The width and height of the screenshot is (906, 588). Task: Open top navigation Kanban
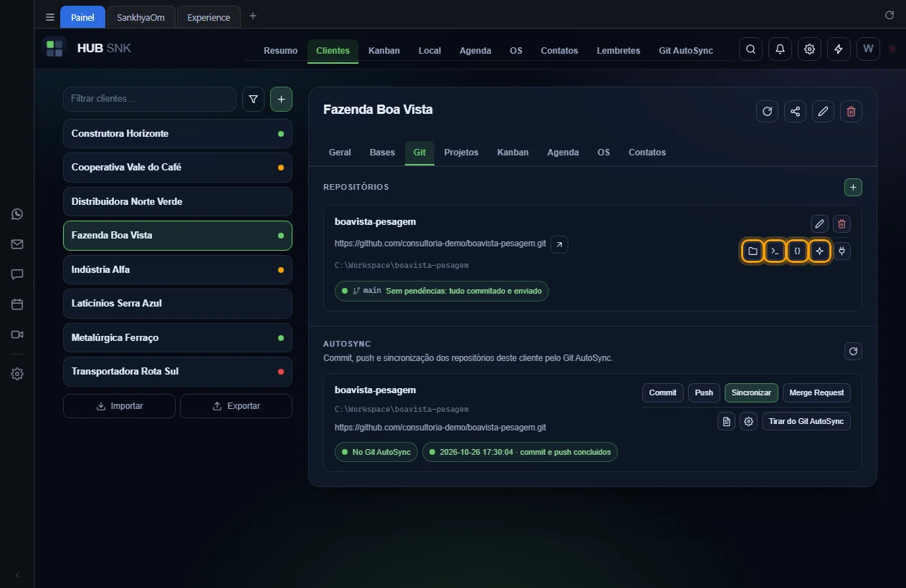[x=384, y=51]
